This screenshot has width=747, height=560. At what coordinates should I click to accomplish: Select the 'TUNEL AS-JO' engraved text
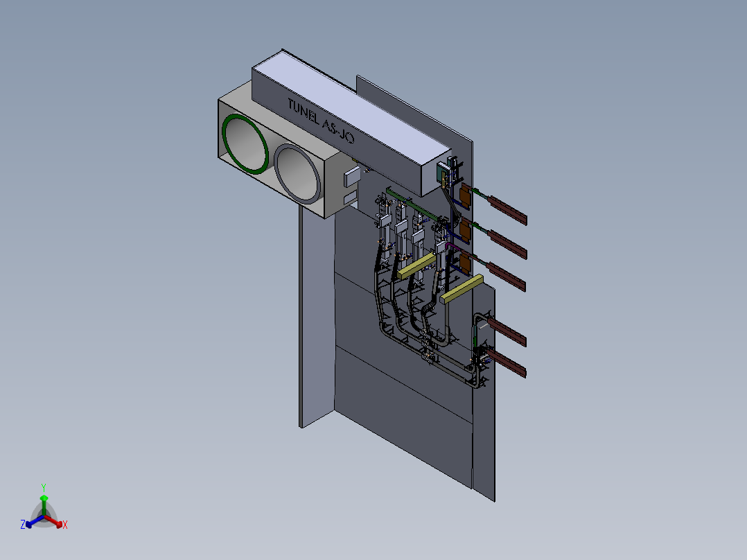point(321,120)
